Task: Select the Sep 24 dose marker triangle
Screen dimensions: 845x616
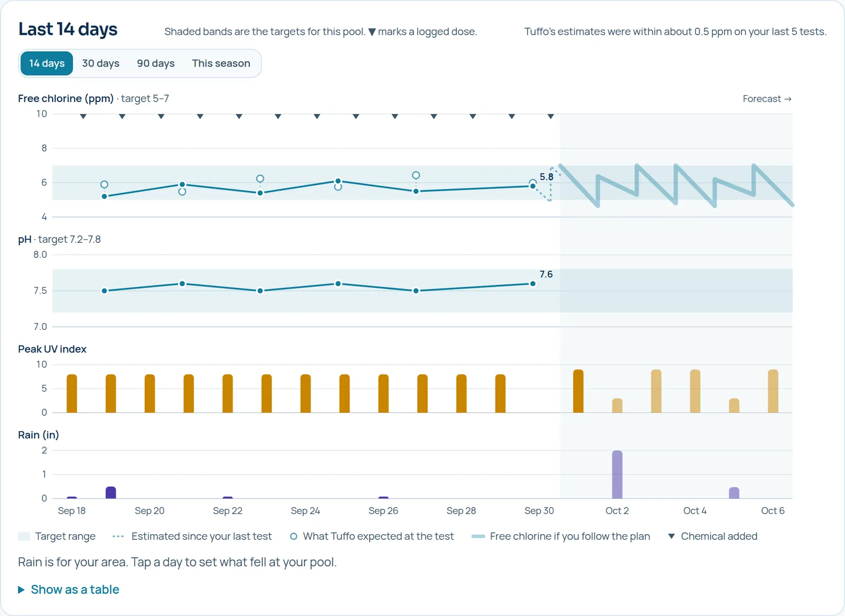Action: pyautogui.click(x=317, y=116)
